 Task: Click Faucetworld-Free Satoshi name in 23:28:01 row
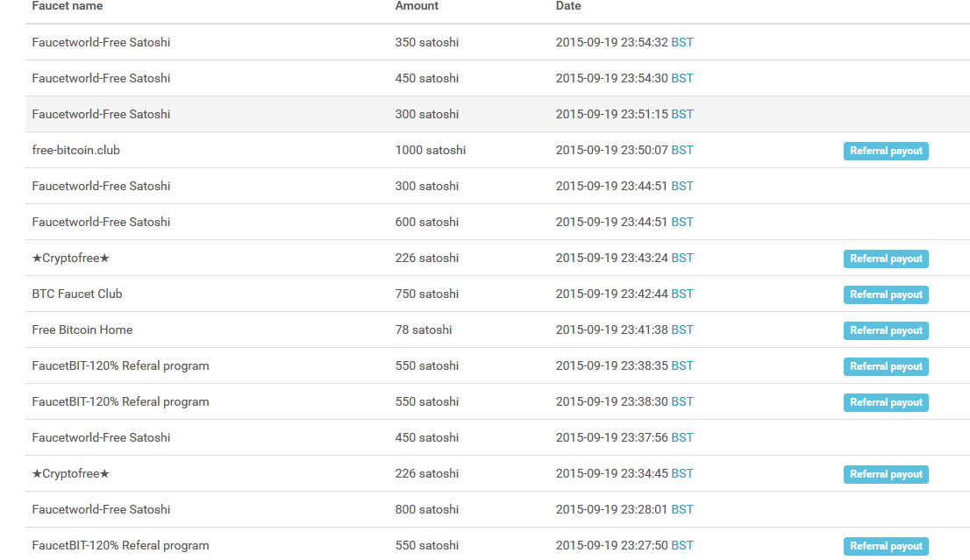[x=101, y=508]
